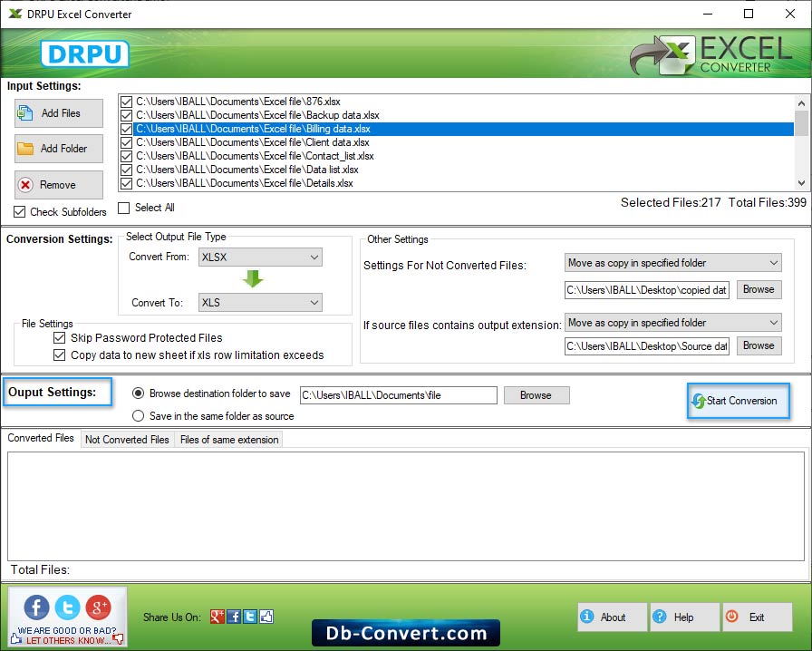Toggle Copy data to new sheet option
The width and height of the screenshot is (812, 651).
click(x=60, y=355)
